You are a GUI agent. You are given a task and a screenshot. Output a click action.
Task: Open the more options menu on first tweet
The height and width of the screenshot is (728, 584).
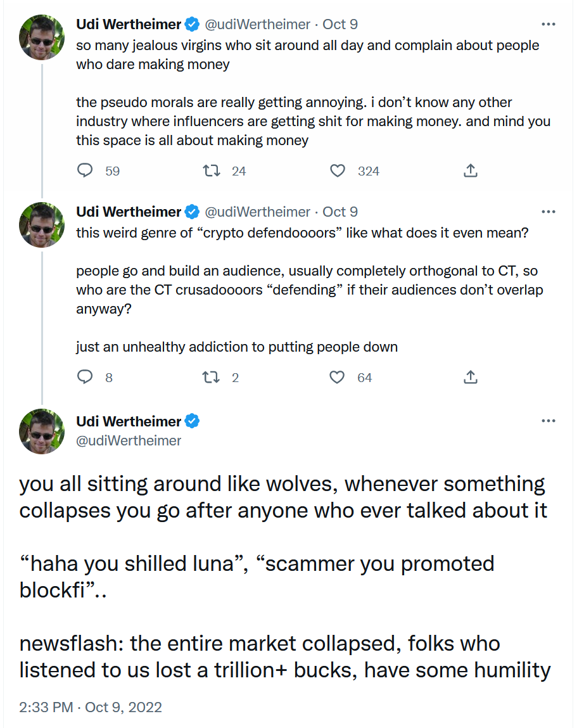pyautogui.click(x=549, y=25)
